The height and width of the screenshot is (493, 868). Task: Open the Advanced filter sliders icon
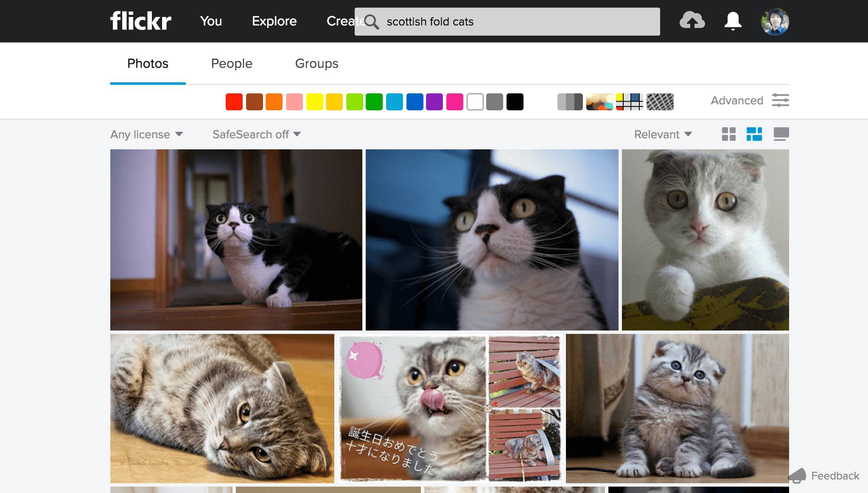coord(780,100)
